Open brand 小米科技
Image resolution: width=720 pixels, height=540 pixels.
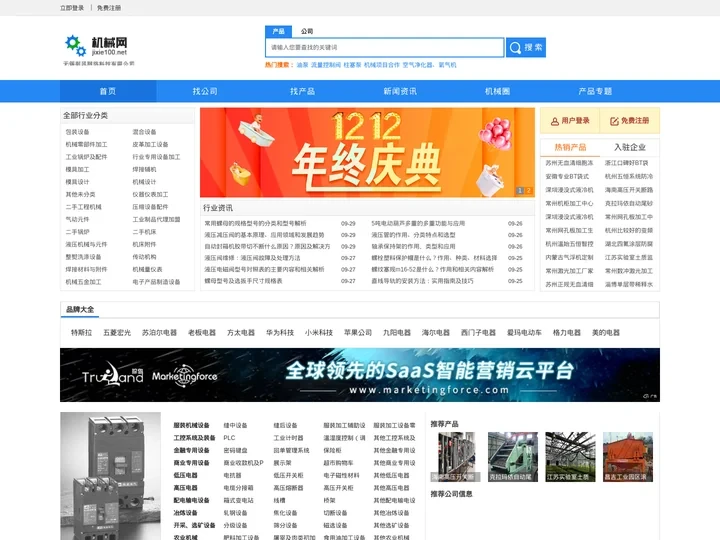coord(319,332)
